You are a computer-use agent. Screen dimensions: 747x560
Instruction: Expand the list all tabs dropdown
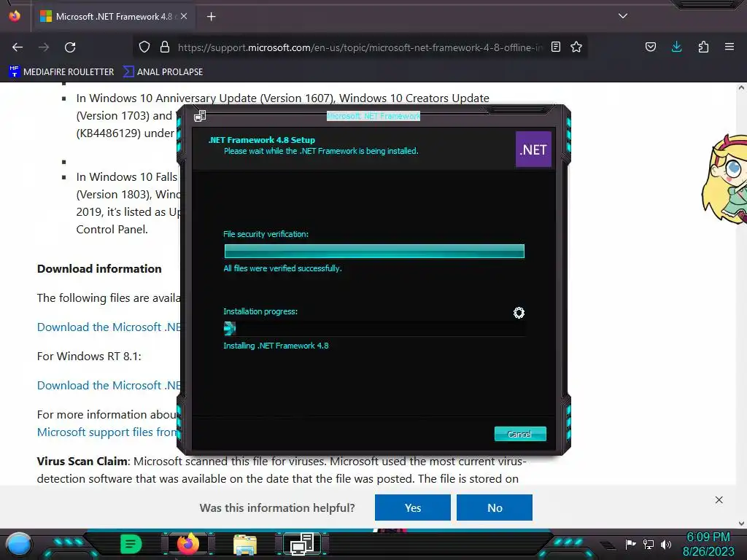coord(623,16)
